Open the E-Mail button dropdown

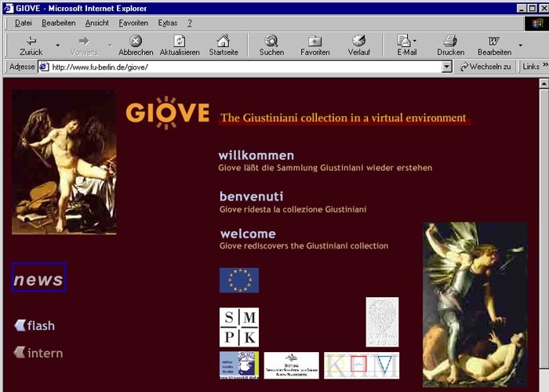(x=415, y=41)
